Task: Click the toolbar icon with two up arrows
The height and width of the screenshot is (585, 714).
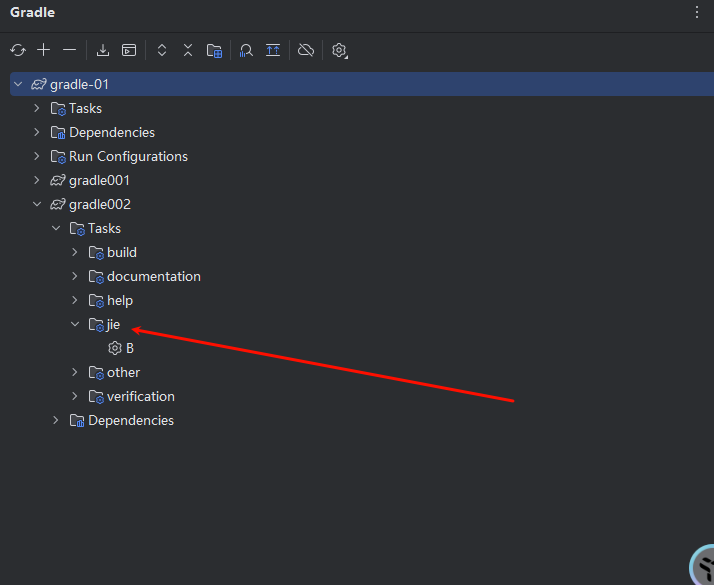Action: coord(273,50)
